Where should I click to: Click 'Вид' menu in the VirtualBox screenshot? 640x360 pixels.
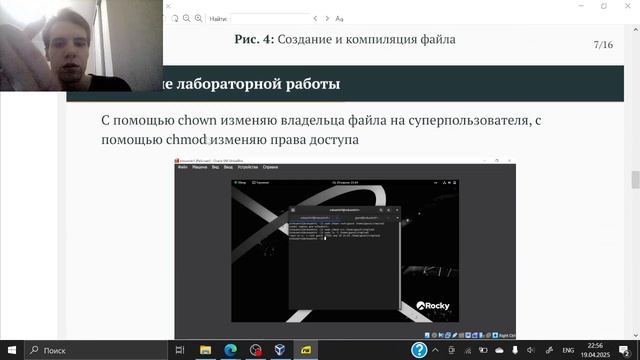pos(216,167)
